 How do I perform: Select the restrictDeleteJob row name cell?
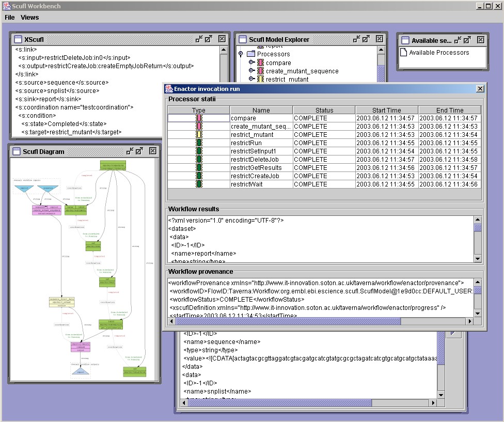point(261,160)
